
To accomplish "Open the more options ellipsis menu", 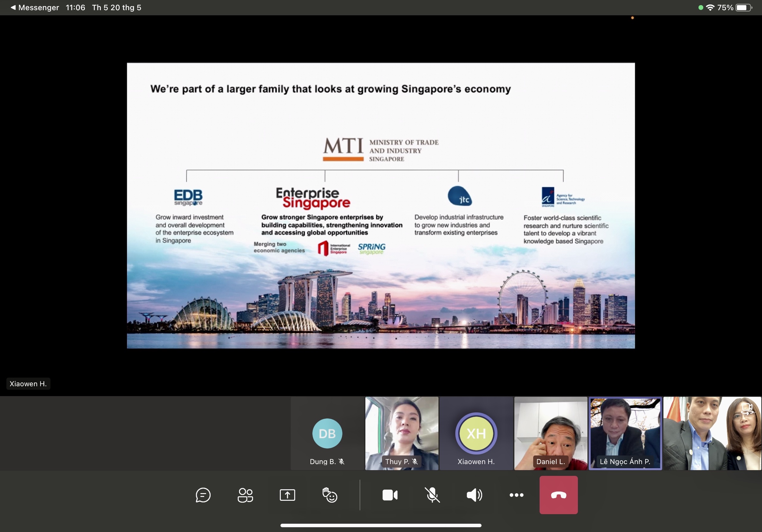I will pyautogui.click(x=516, y=495).
